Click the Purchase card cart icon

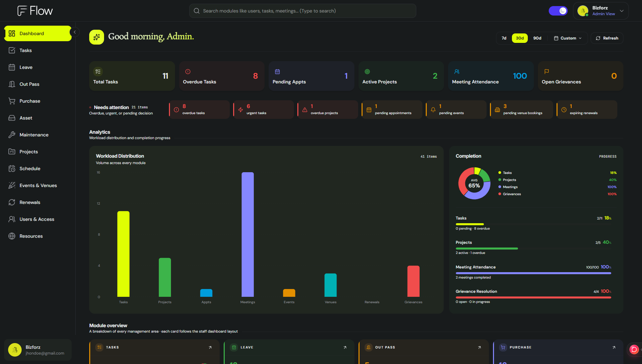pos(503,347)
